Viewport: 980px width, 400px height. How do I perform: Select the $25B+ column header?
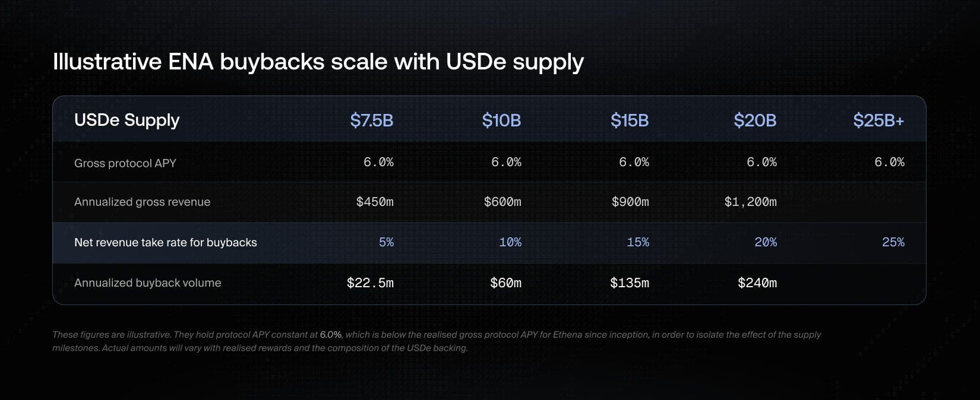tap(878, 120)
